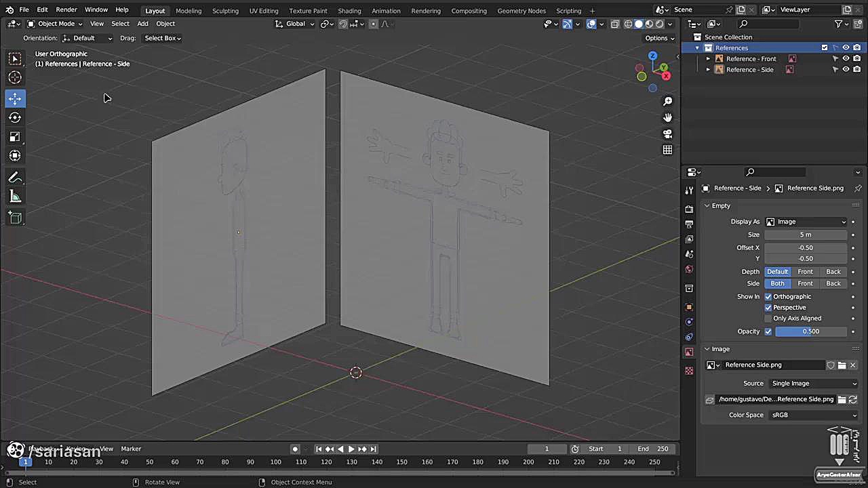Click the Pan view hand icon
This screenshot has height=488, width=868.
[667, 117]
